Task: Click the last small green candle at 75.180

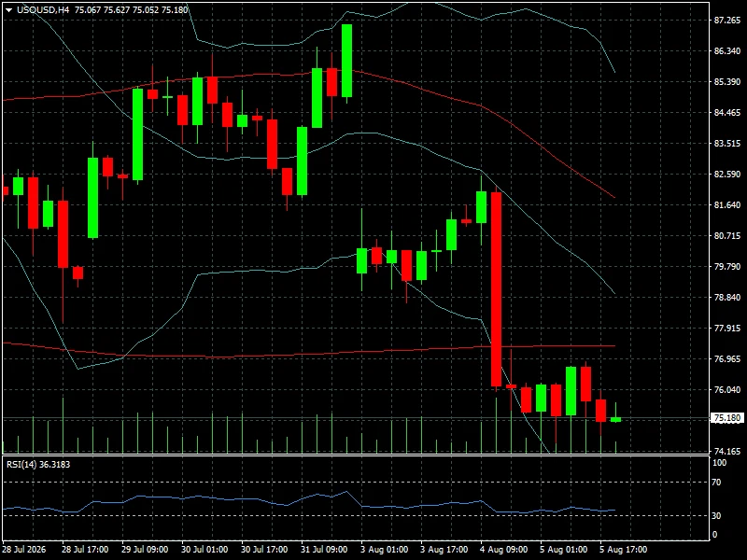Action: (615, 419)
